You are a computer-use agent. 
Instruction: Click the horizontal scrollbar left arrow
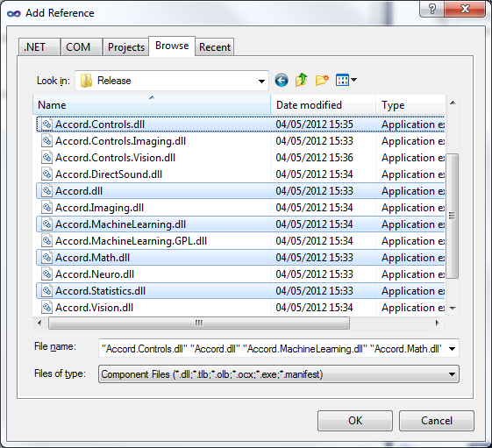[x=39, y=323]
